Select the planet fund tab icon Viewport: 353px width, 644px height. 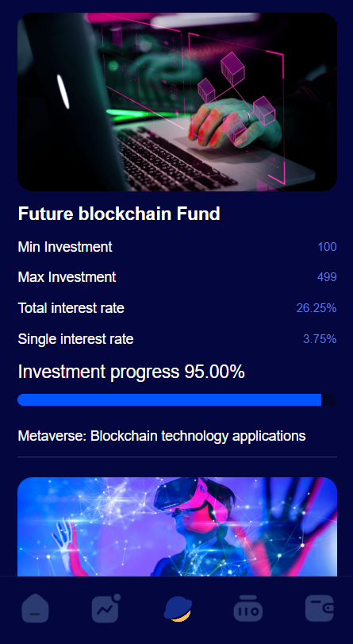pyautogui.click(x=178, y=609)
